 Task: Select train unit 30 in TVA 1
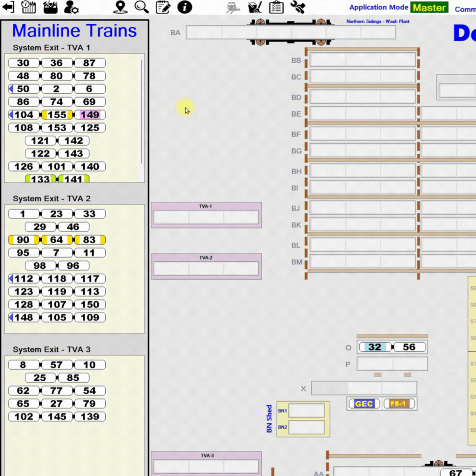coord(23,63)
